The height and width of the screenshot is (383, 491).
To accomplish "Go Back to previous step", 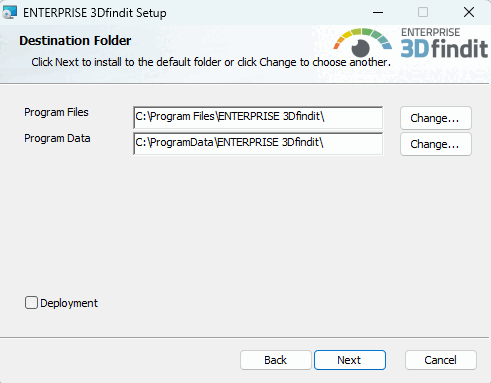I will (x=276, y=360).
